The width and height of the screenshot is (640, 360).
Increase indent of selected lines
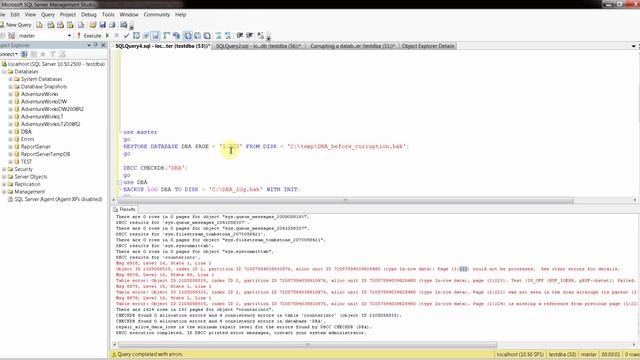(x=250, y=36)
